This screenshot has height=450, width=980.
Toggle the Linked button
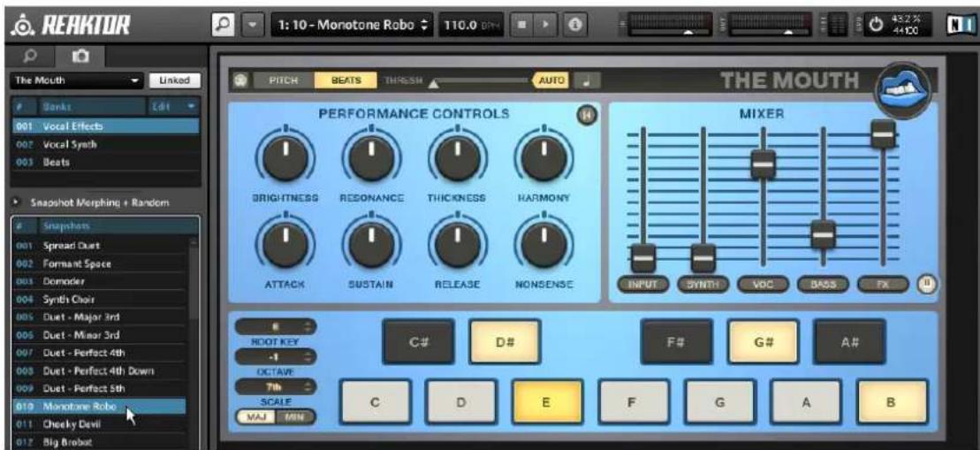174,80
